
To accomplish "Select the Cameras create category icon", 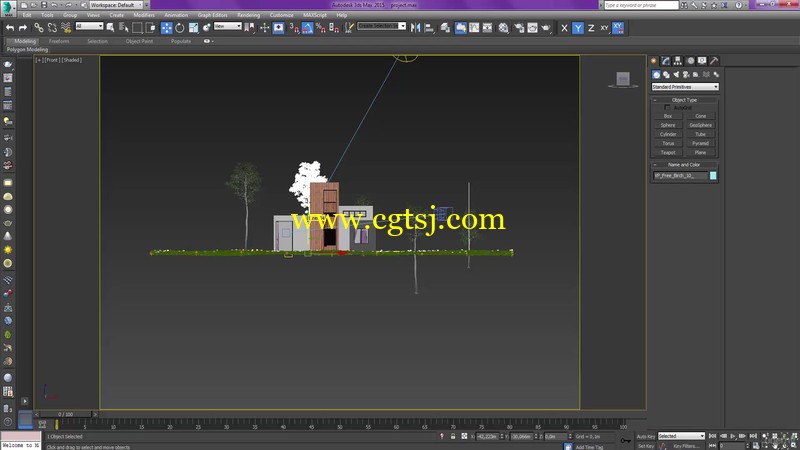I will [686, 74].
